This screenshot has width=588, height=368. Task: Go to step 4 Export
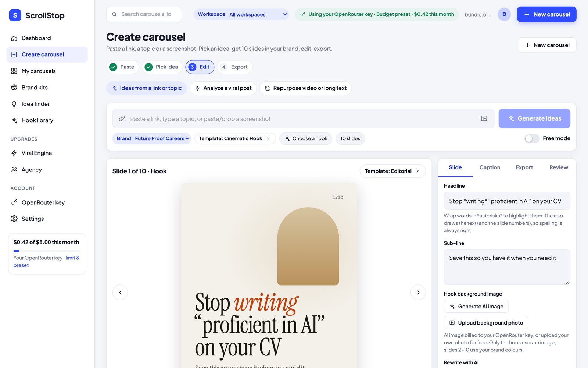(235, 67)
